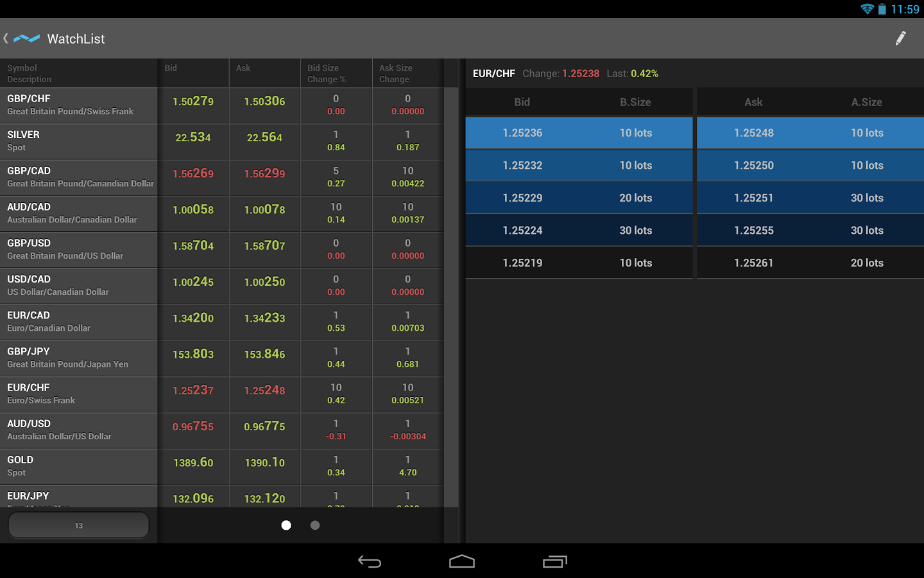Tap the Android back navigation button

(x=370, y=562)
